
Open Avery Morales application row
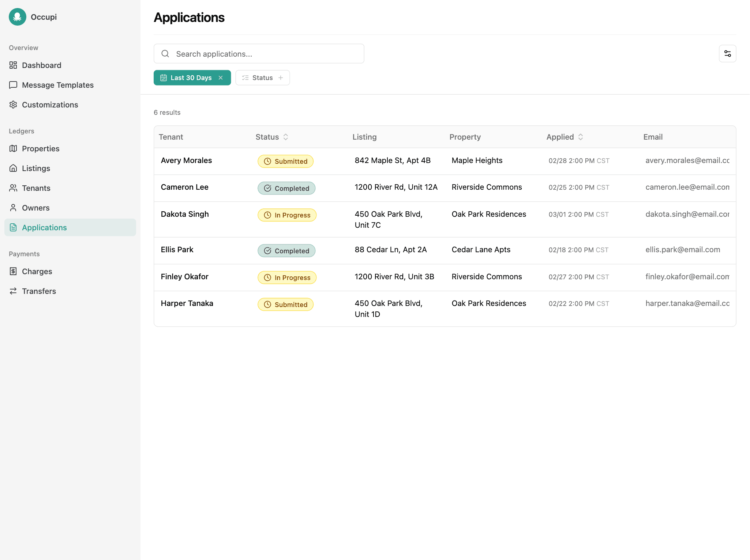[186, 160]
